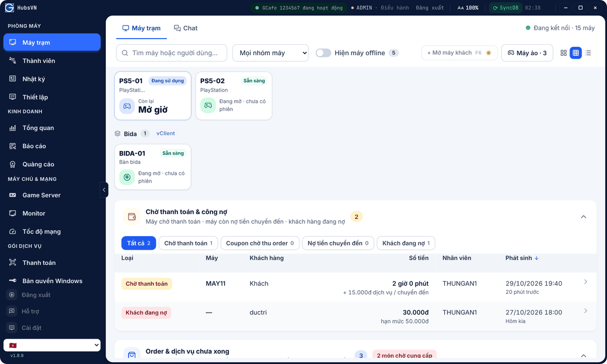Select the compact grid view icon
607x364 pixels.
[x=576, y=53]
